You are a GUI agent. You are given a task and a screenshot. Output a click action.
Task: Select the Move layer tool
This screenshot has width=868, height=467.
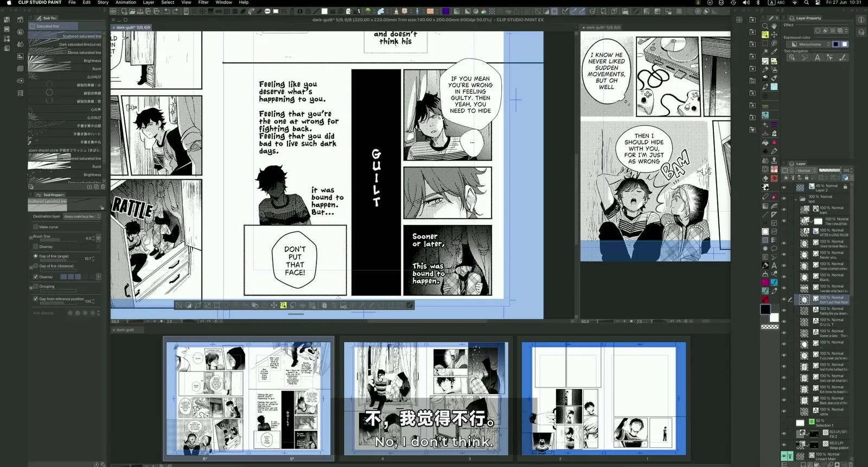click(774, 35)
